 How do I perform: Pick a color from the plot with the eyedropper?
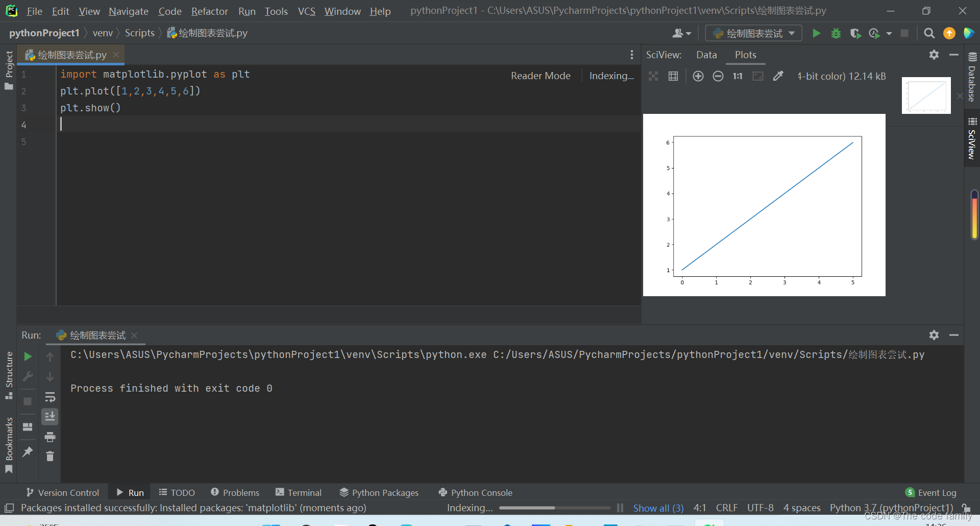click(x=778, y=76)
